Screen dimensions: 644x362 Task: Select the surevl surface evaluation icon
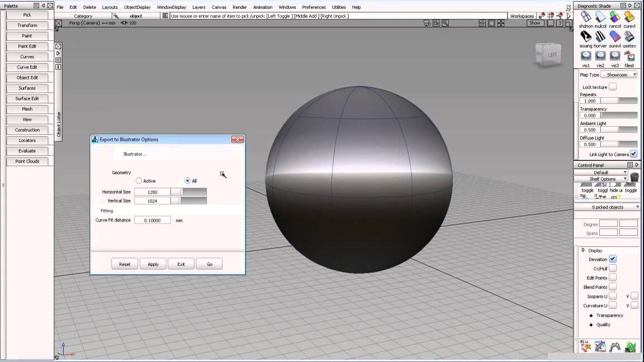(x=615, y=36)
